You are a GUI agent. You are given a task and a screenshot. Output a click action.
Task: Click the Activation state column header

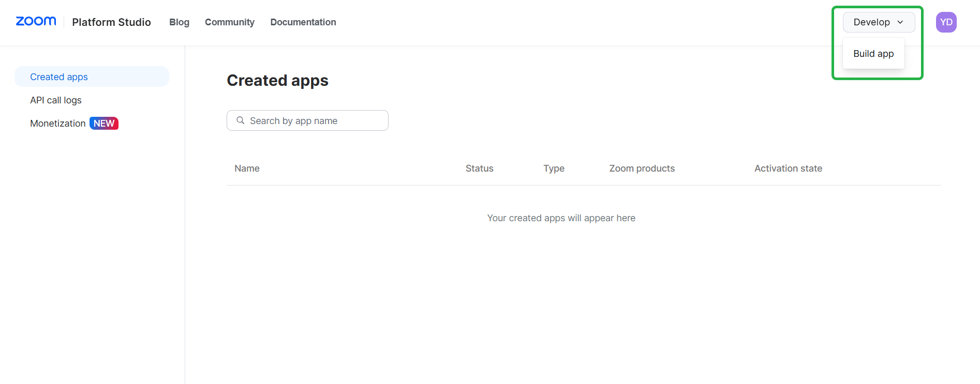click(788, 168)
